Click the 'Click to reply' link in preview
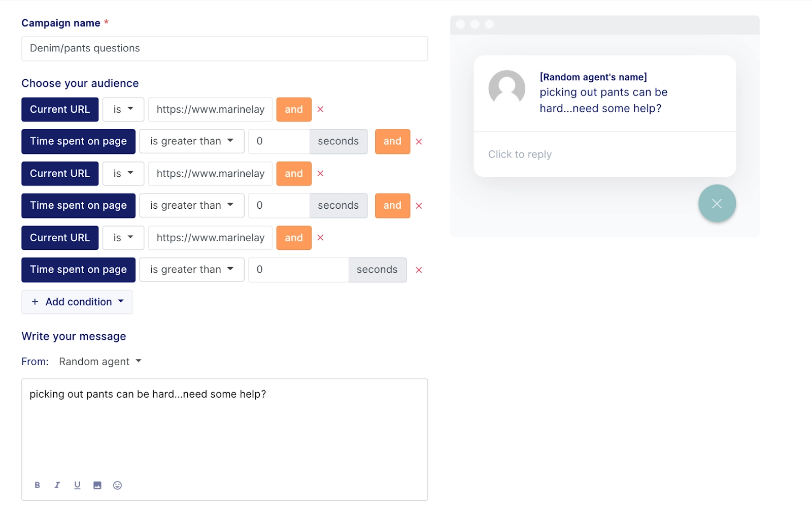812x512 pixels. (x=520, y=154)
